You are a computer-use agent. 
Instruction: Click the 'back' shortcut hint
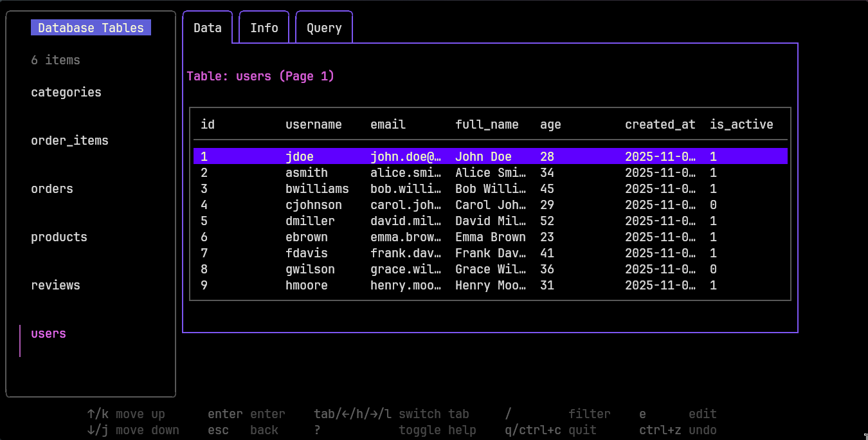pyautogui.click(x=264, y=430)
